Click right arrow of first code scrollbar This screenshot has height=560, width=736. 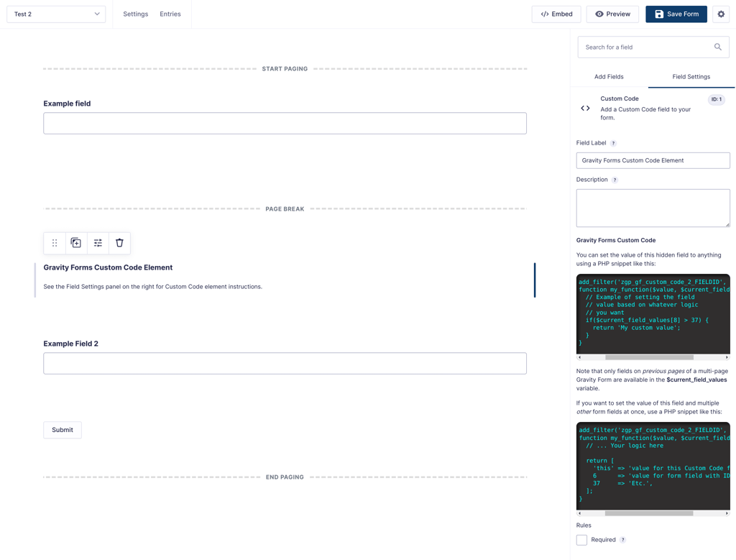[727, 358]
